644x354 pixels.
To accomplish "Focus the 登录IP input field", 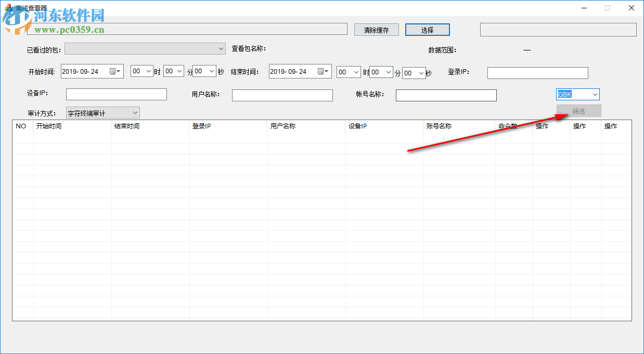I will click(x=538, y=73).
